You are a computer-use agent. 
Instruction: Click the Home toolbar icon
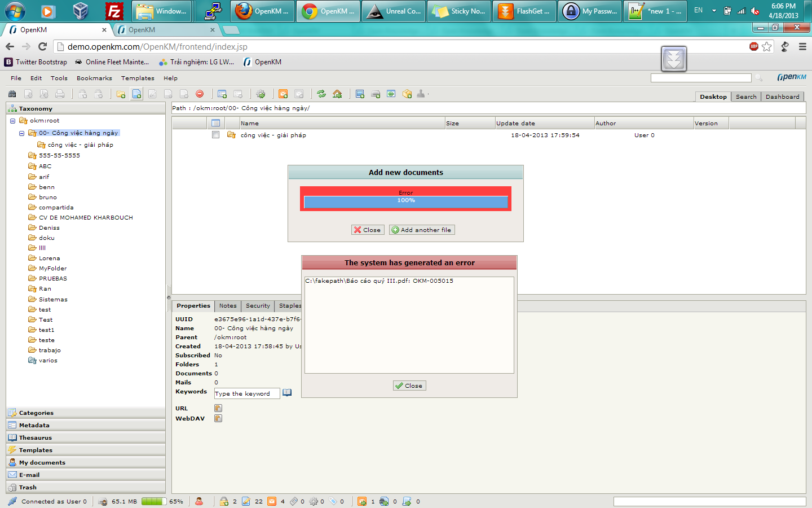(x=337, y=94)
